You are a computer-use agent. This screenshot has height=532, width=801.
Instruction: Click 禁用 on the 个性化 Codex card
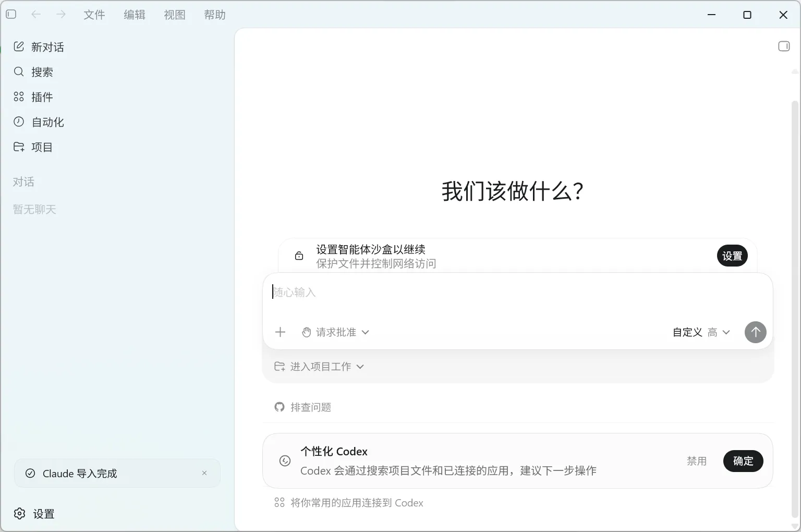(x=697, y=461)
